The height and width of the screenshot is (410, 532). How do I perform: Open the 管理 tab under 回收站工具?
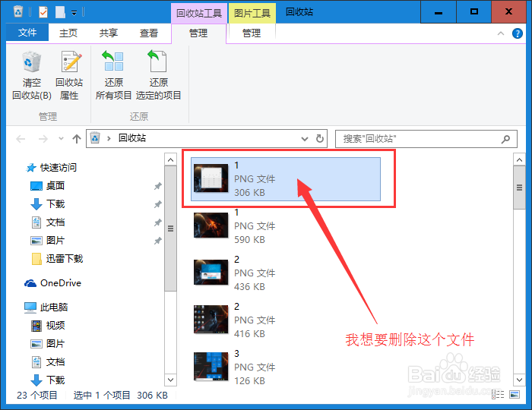pyautogui.click(x=198, y=33)
